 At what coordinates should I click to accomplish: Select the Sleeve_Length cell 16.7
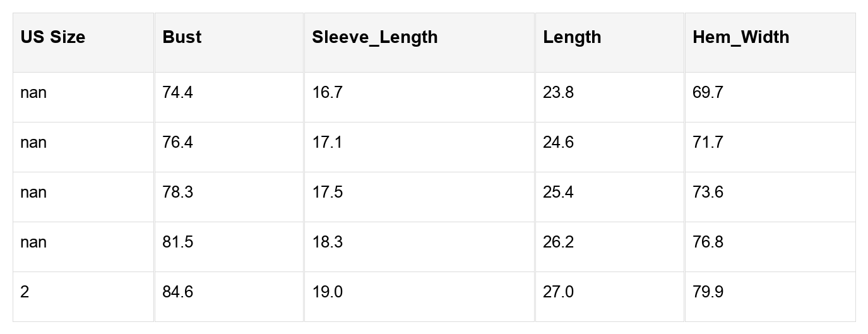pos(327,93)
